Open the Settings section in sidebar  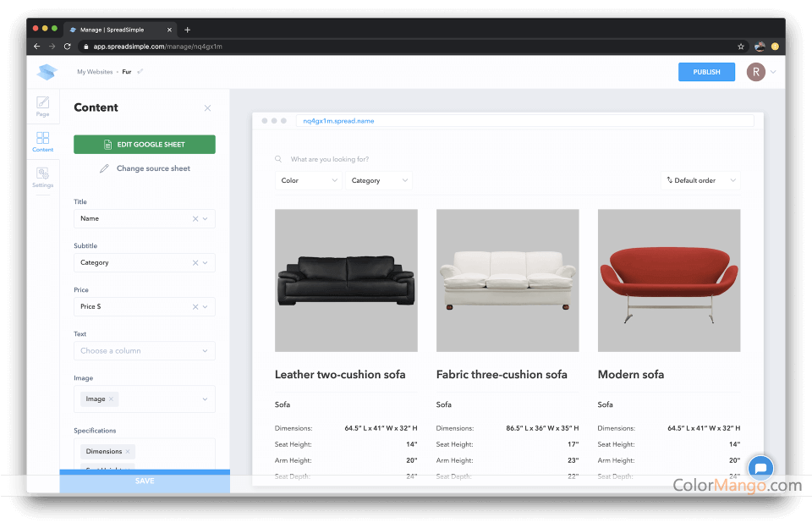tap(43, 177)
